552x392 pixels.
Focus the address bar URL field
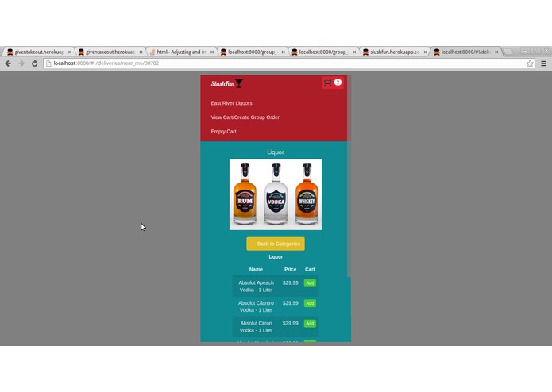pyautogui.click(x=288, y=63)
